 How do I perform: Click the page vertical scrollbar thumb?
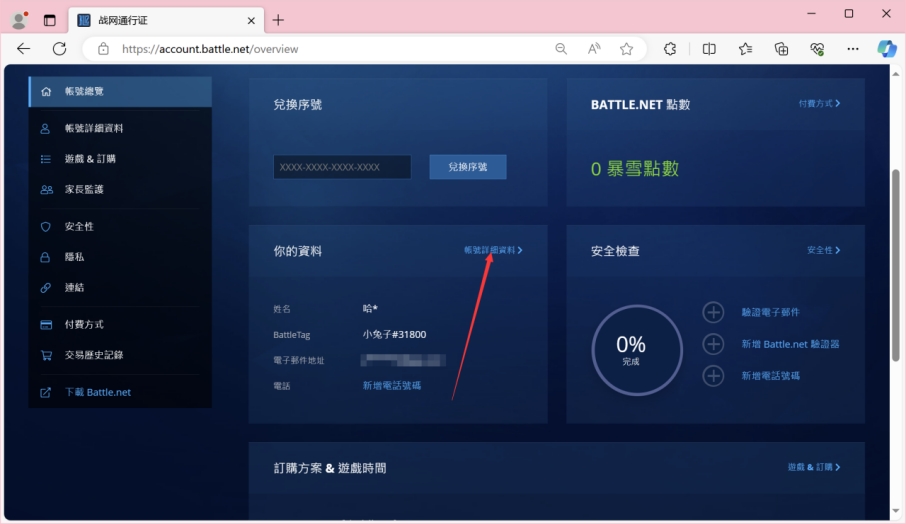(896, 265)
